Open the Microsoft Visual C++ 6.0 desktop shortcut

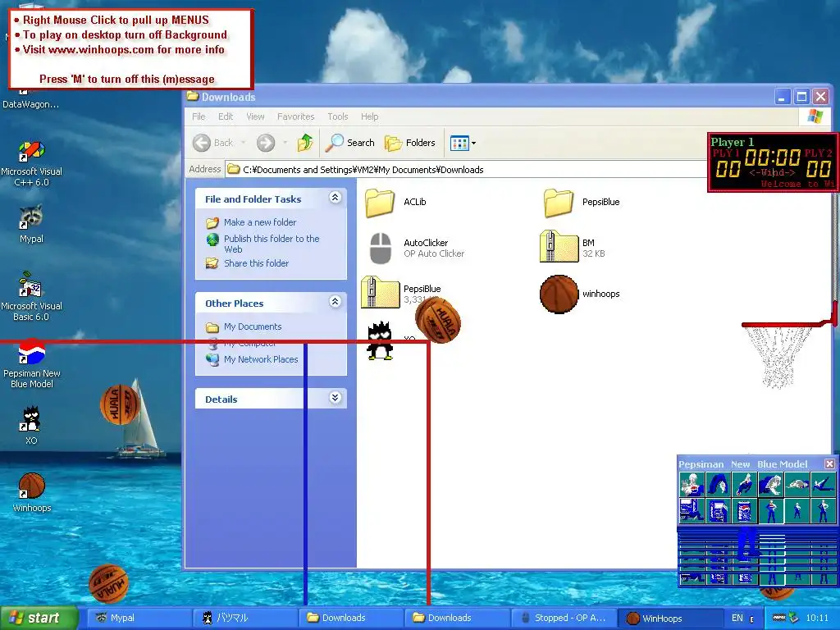(x=32, y=163)
